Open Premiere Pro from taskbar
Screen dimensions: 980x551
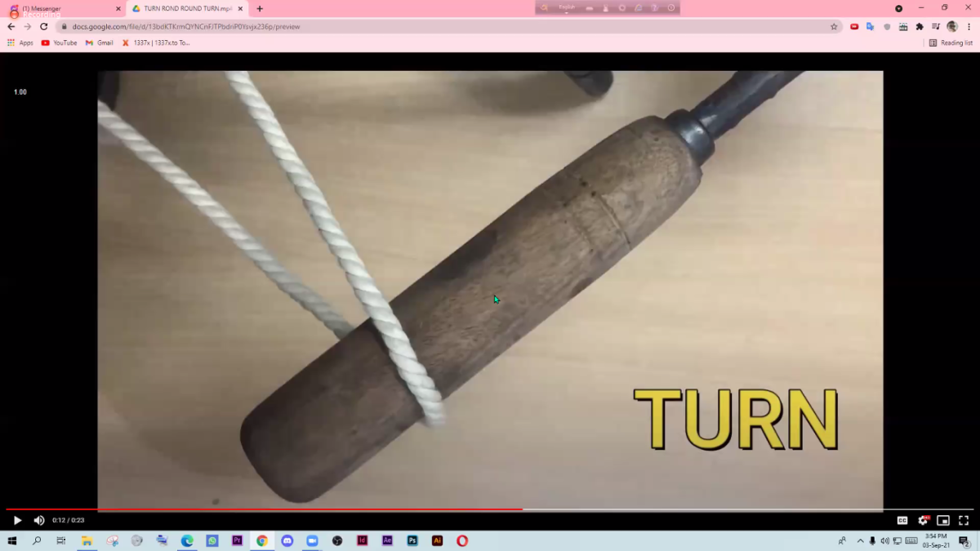237,540
